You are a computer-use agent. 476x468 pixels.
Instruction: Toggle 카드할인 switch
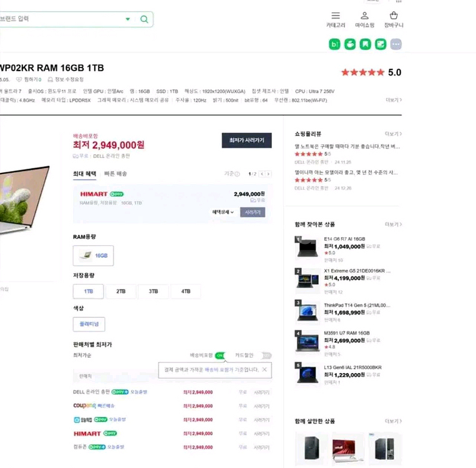(266, 355)
